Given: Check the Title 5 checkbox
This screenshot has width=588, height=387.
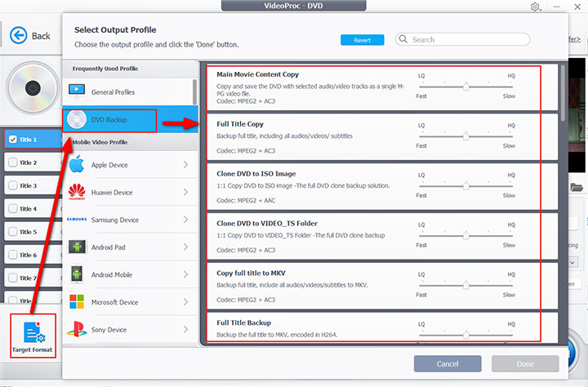Looking at the screenshot, I should pyautogui.click(x=13, y=232).
